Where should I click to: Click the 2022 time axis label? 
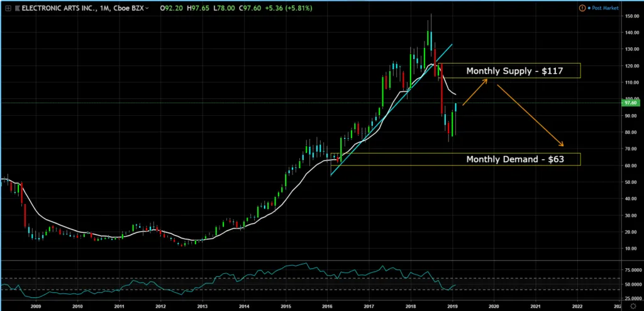[577, 307]
